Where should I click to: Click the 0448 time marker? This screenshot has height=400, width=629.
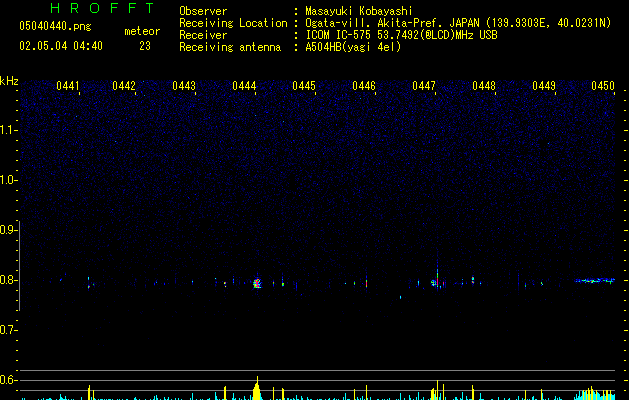tap(484, 86)
